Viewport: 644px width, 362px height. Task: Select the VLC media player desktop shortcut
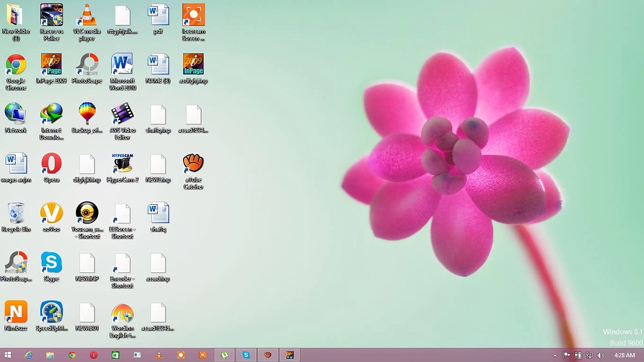pyautogui.click(x=87, y=22)
